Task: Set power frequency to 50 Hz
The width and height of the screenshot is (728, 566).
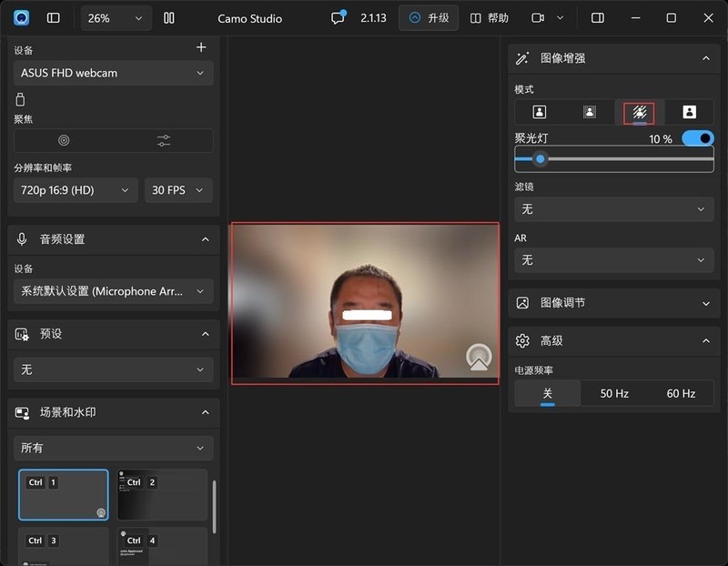Action: [614, 393]
